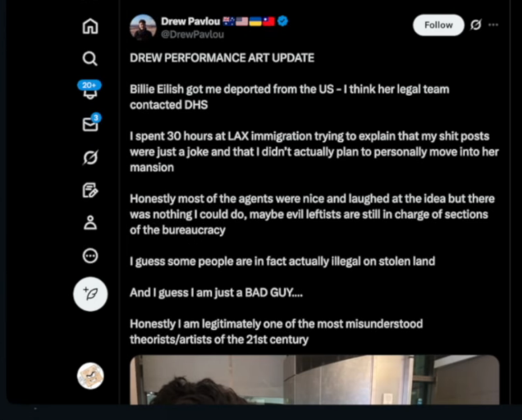The image size is (522, 420).
Task: Click the compose Post feather button
Action: (90, 294)
